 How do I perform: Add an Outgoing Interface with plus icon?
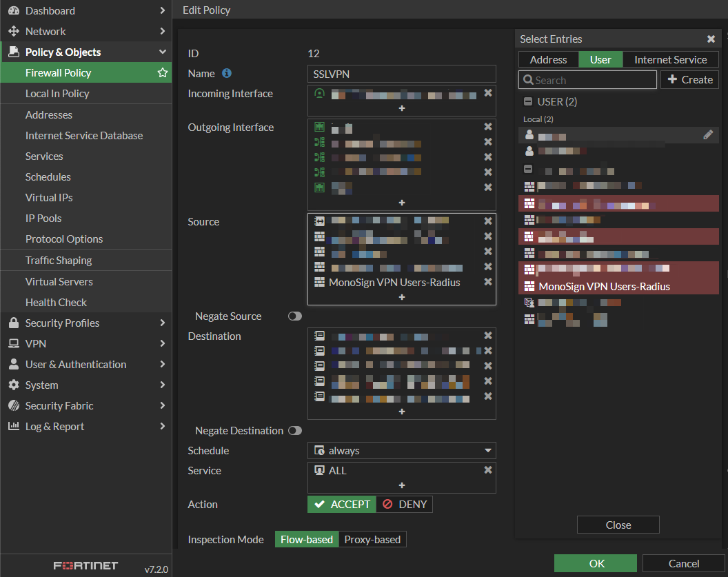click(x=402, y=203)
